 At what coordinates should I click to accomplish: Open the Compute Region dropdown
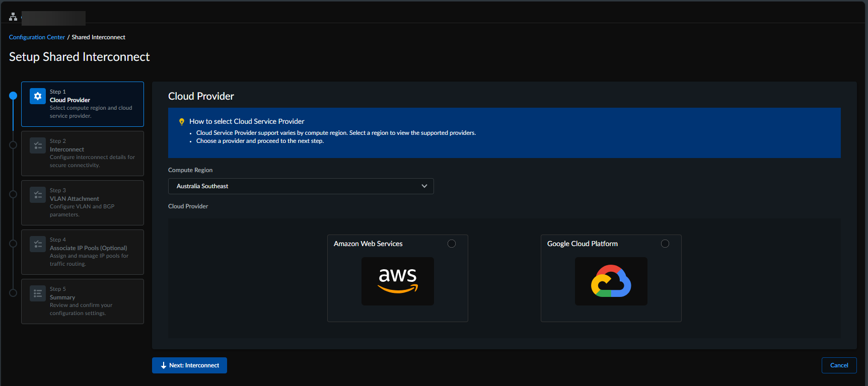(x=301, y=186)
